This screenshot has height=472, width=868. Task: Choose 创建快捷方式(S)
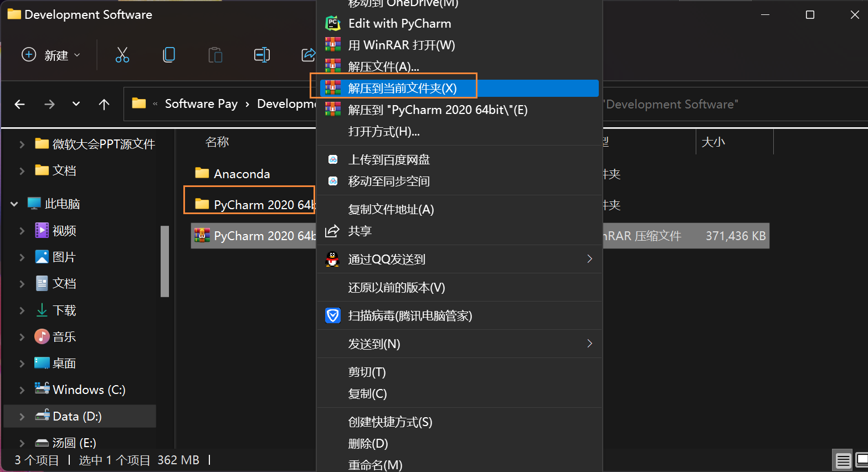459,422
